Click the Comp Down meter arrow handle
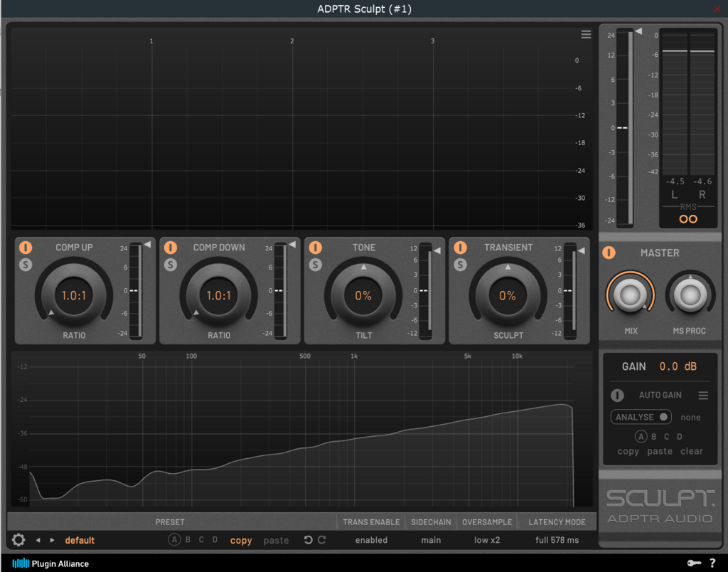The image size is (728, 572). coord(292,245)
